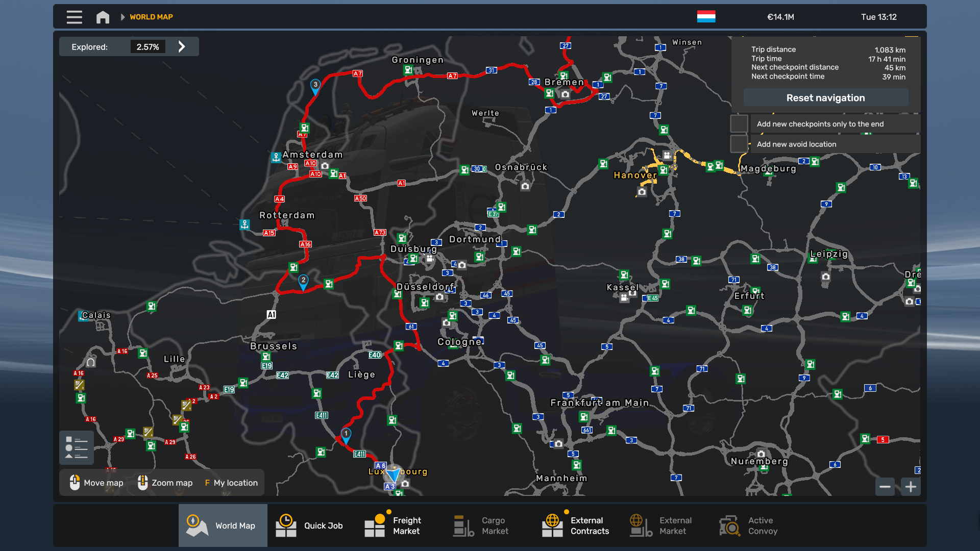Toggle add new avoid location checkbox

coord(739,144)
